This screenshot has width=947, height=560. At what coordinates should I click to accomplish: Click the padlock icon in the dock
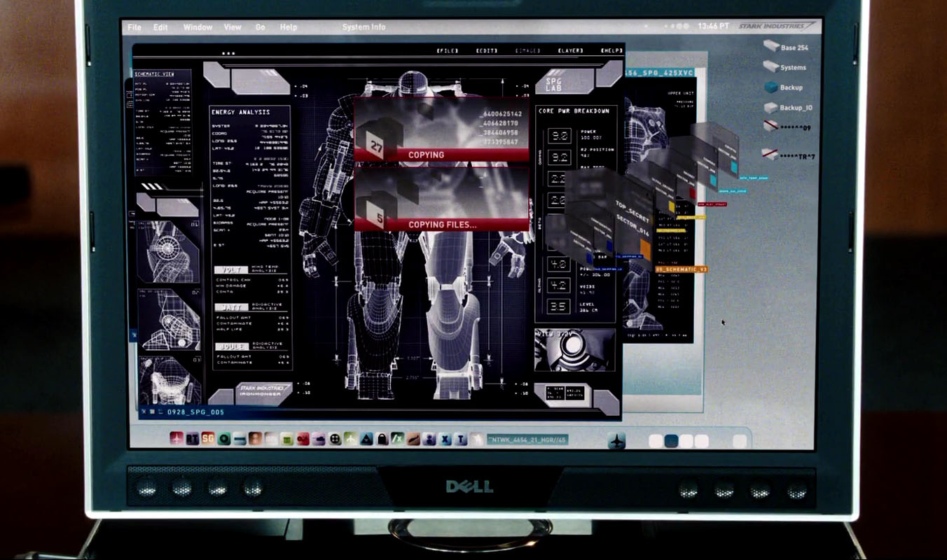pyautogui.click(x=382, y=439)
